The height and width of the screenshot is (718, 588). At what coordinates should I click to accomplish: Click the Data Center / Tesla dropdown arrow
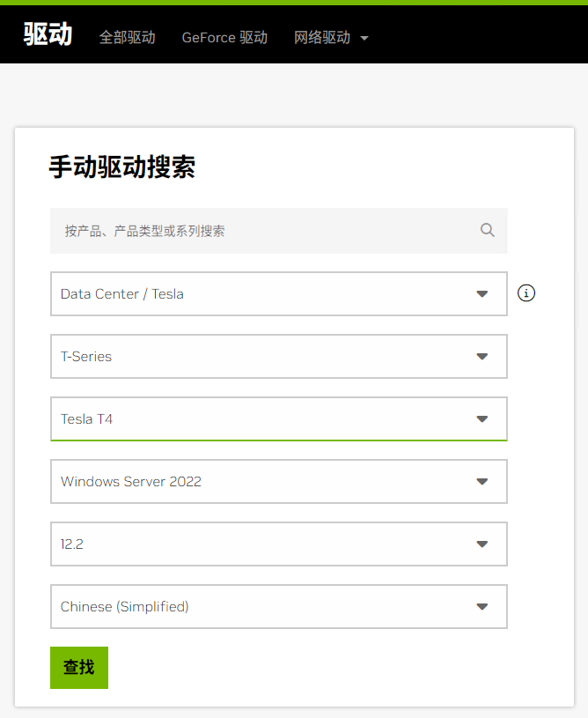(481, 294)
